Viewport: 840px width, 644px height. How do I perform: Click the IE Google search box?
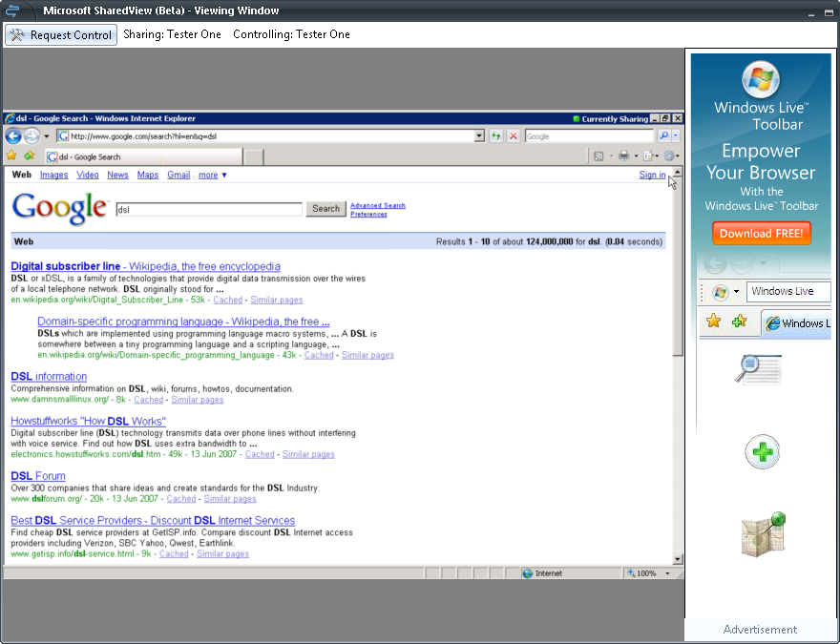pyautogui.click(x=590, y=136)
